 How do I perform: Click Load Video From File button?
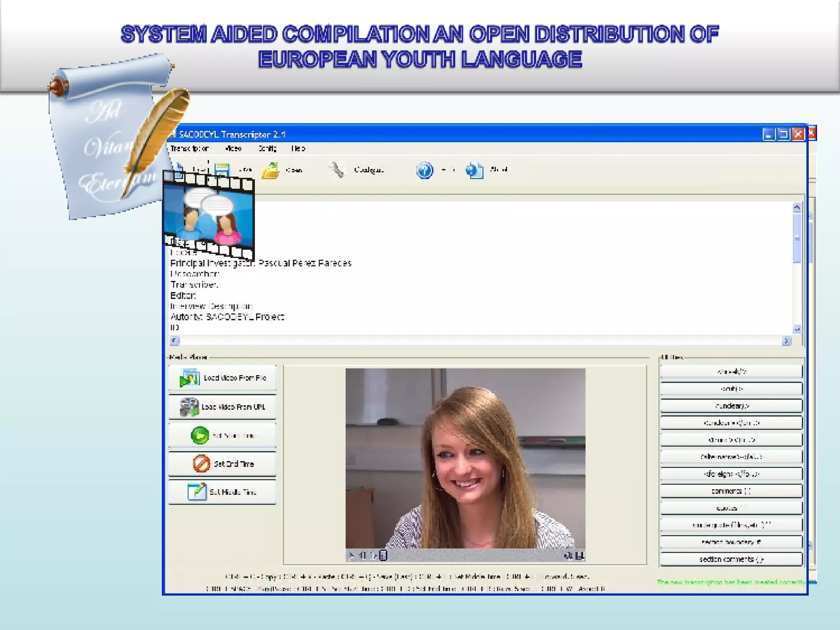222,378
